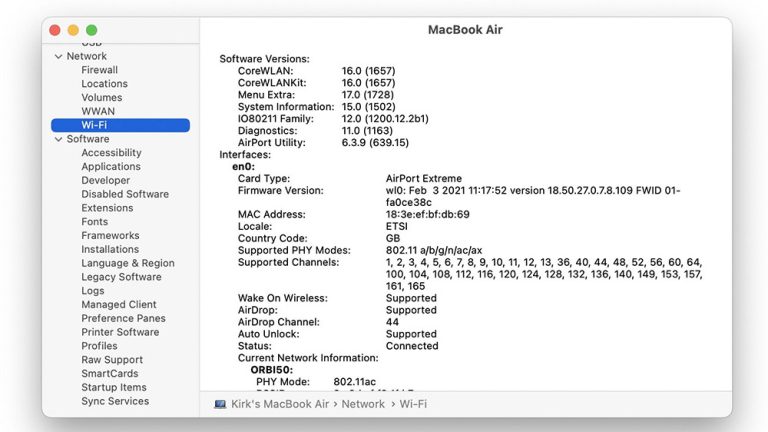Open Locations under Network

tap(104, 84)
